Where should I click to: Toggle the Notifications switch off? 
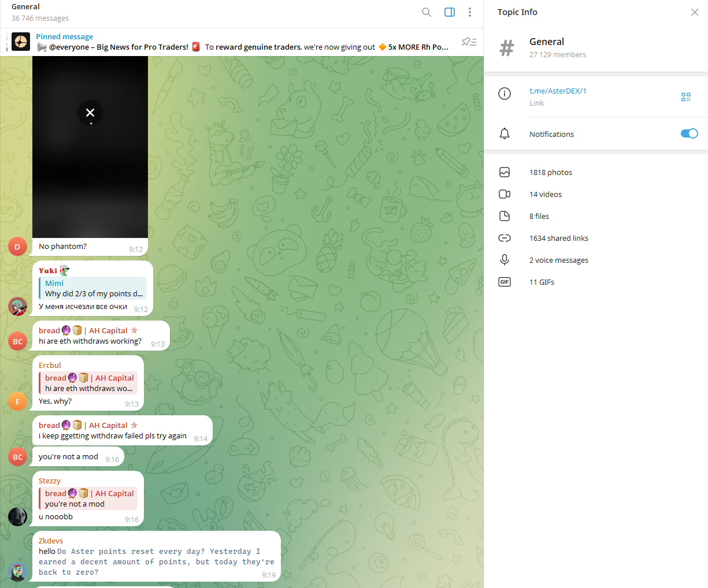coord(689,134)
